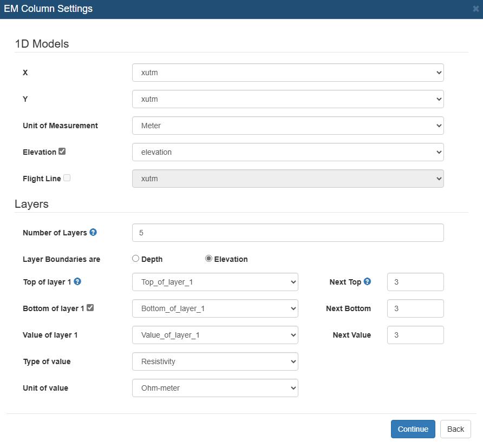Click the Next Bottom input field
Viewport: 483px width, 448px height.
pos(415,308)
